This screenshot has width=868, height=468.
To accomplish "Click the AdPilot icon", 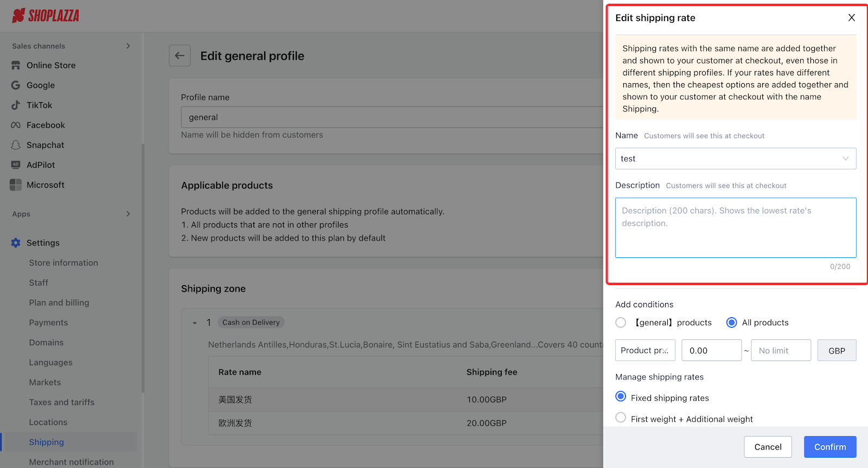I will tap(16, 165).
